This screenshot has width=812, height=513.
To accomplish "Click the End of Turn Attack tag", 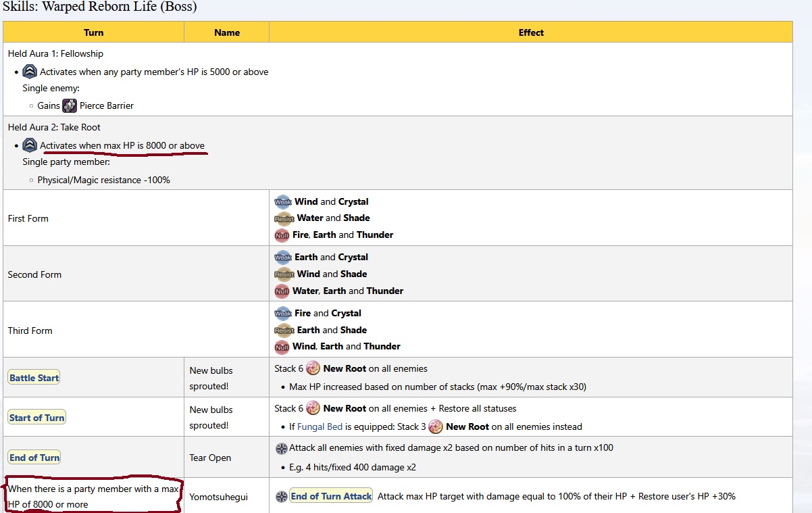I will coord(331,496).
